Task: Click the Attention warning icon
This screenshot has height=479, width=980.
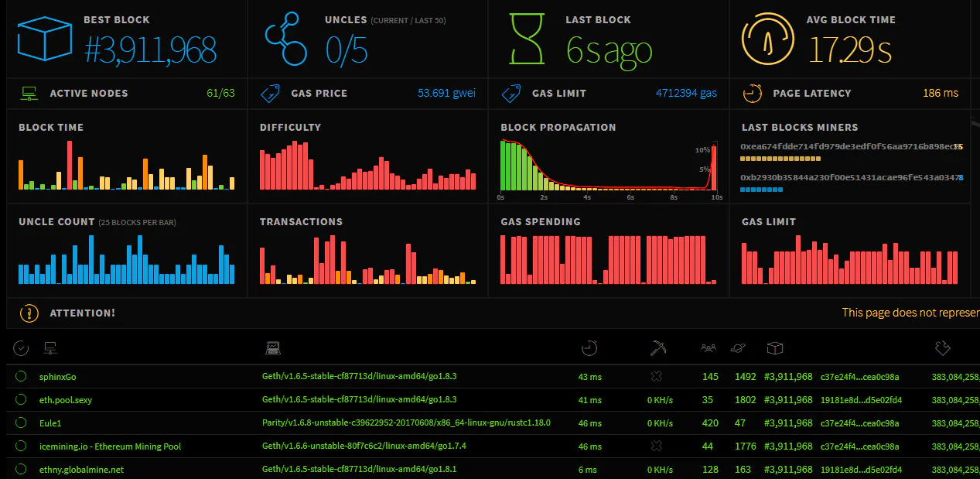Action: (x=29, y=313)
